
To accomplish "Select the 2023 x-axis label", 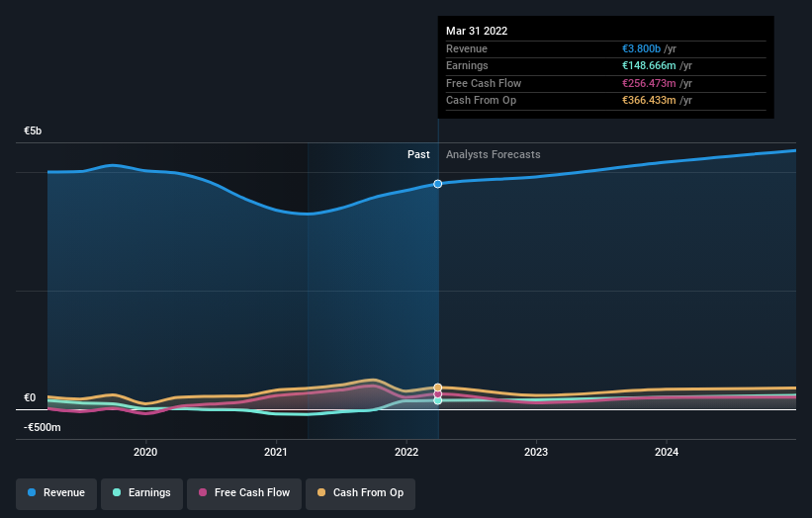I will 536,452.
